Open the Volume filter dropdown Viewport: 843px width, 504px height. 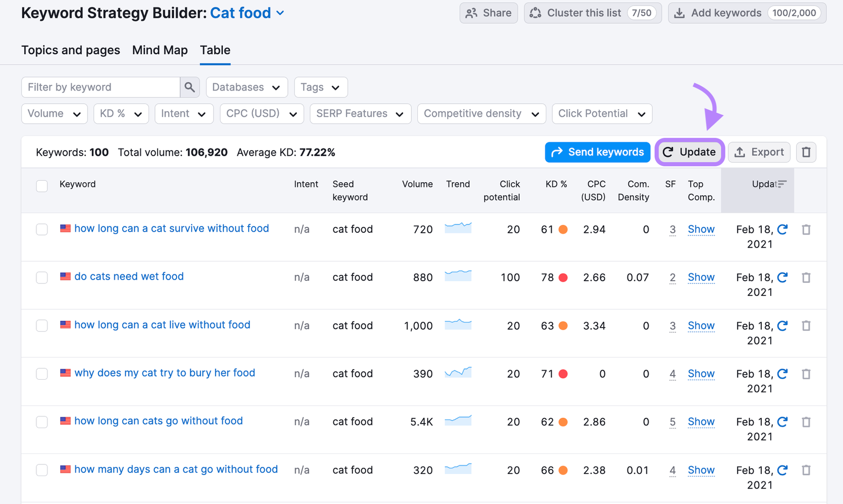click(54, 114)
